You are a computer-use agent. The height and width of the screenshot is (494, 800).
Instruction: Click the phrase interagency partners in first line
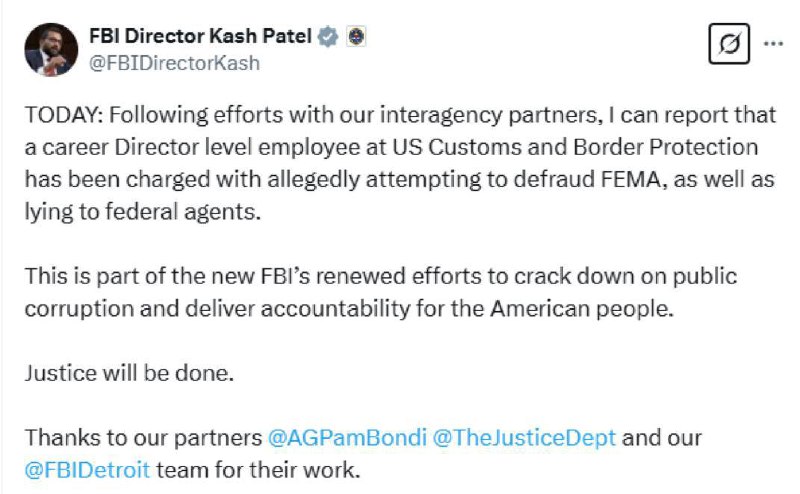tap(488, 115)
